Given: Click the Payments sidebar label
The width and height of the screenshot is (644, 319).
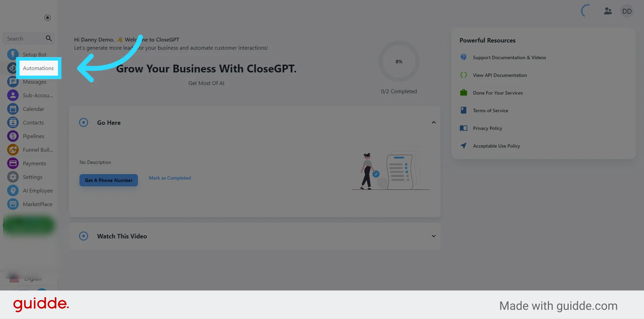Looking at the screenshot, I should [34, 163].
